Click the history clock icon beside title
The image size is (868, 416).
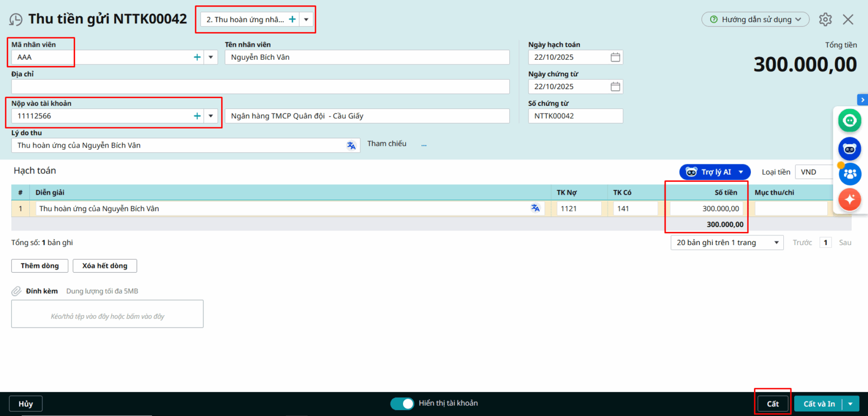[x=16, y=20]
